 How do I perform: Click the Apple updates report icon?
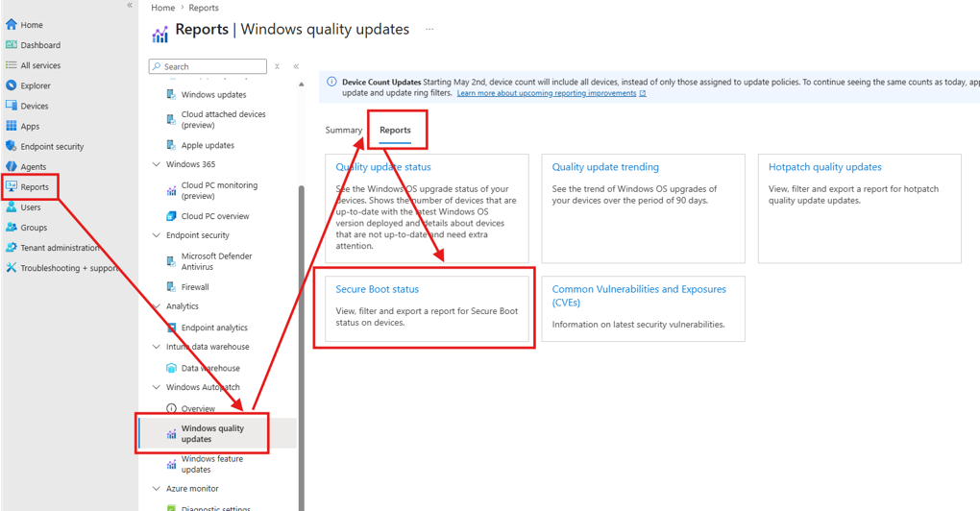click(x=171, y=145)
